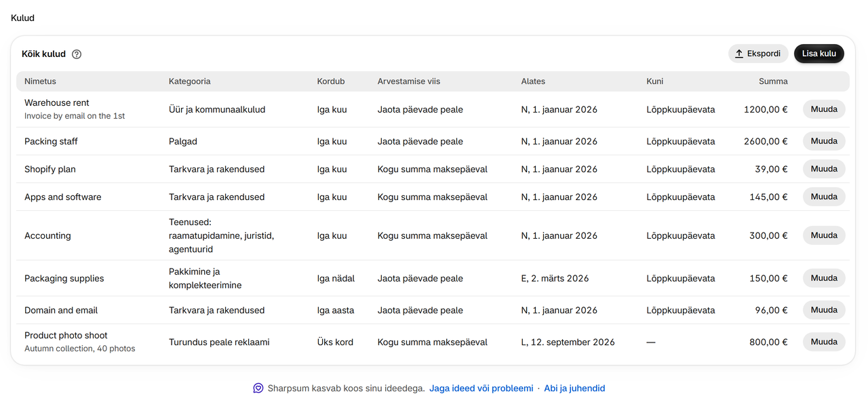Viewport: 868px width, 411px height.
Task: Click Muuda on the Product photo shoot row
Action: (x=824, y=342)
